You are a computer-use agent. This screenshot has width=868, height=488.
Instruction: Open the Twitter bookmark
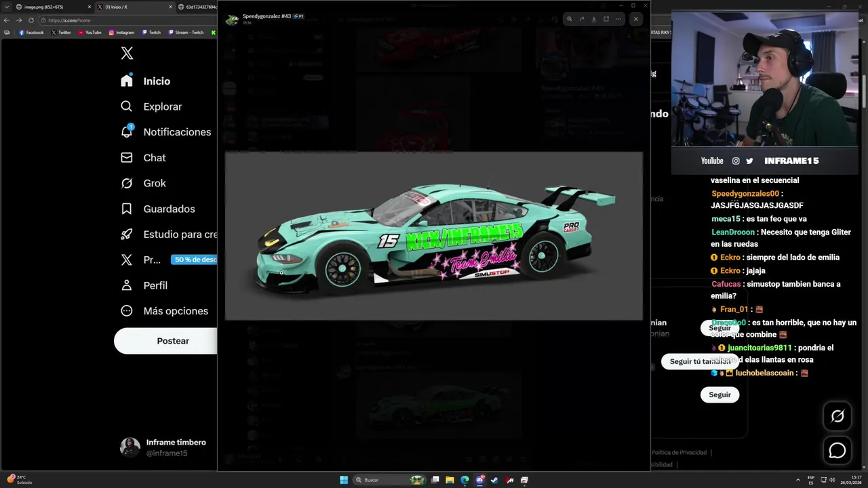[62, 33]
